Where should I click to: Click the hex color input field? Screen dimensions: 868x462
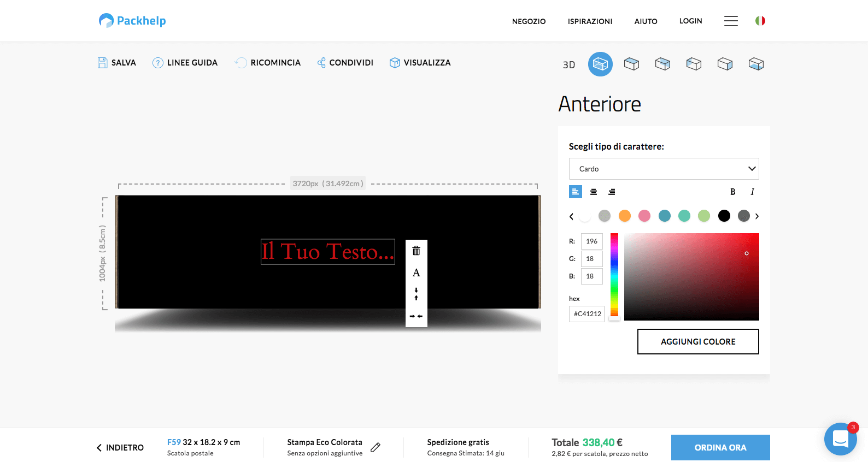click(587, 314)
